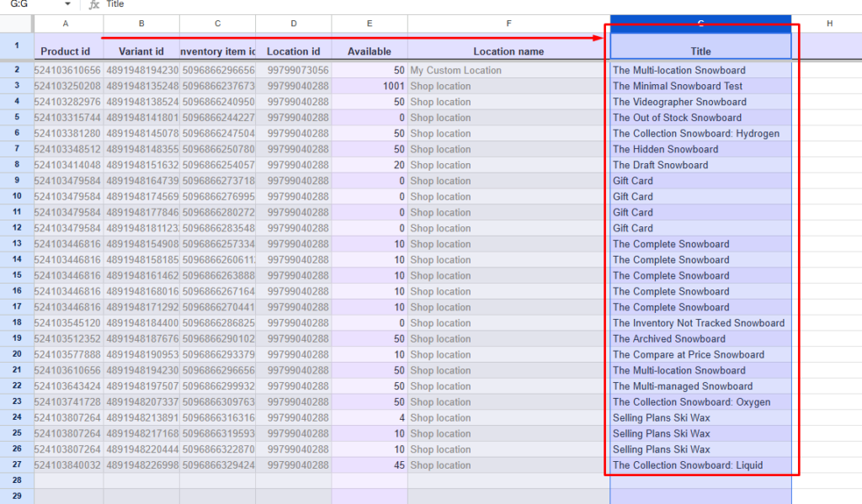Click The Archived Snowboard cell
This screenshot has width=862, height=504.
coord(701,339)
